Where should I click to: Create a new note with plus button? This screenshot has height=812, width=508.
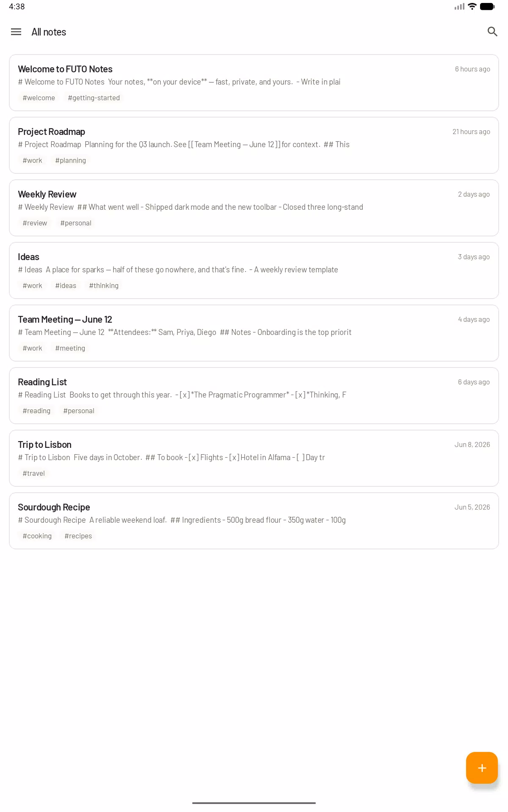(482, 768)
